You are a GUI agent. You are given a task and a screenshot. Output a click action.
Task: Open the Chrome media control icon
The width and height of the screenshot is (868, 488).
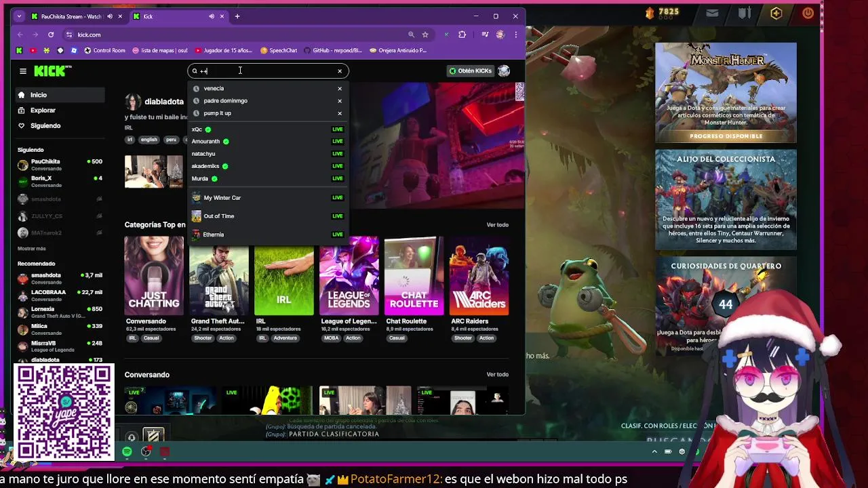pyautogui.click(x=485, y=35)
